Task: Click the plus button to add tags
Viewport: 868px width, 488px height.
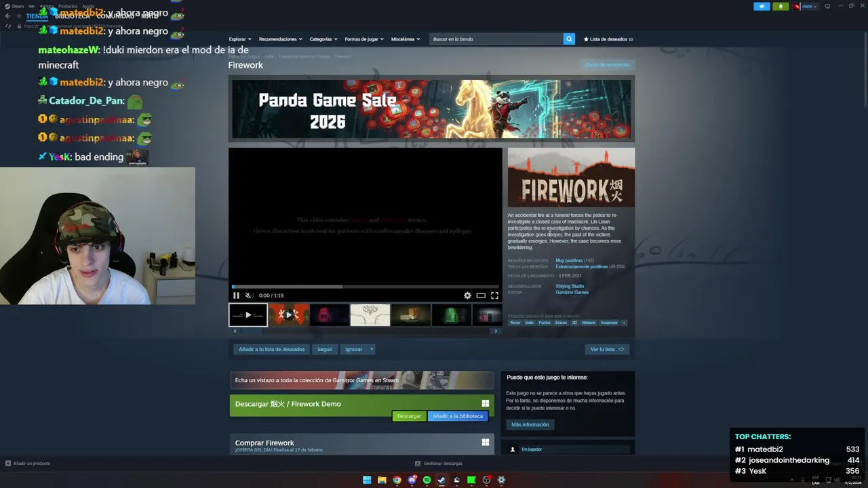Action: 624,323
